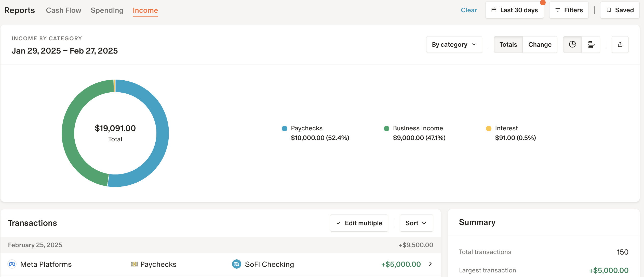Viewport: 644px width, 277px height.
Task: Select the Totals view toggle
Action: click(508, 44)
